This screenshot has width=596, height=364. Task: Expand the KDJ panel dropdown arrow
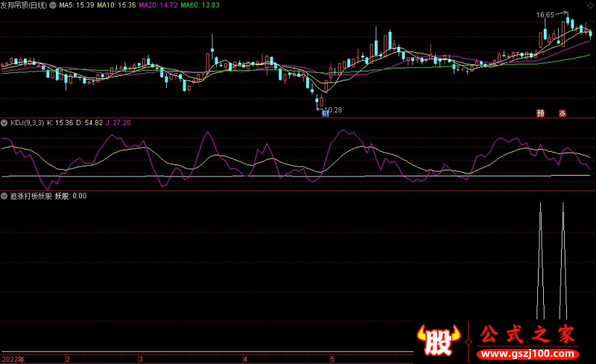coord(4,123)
